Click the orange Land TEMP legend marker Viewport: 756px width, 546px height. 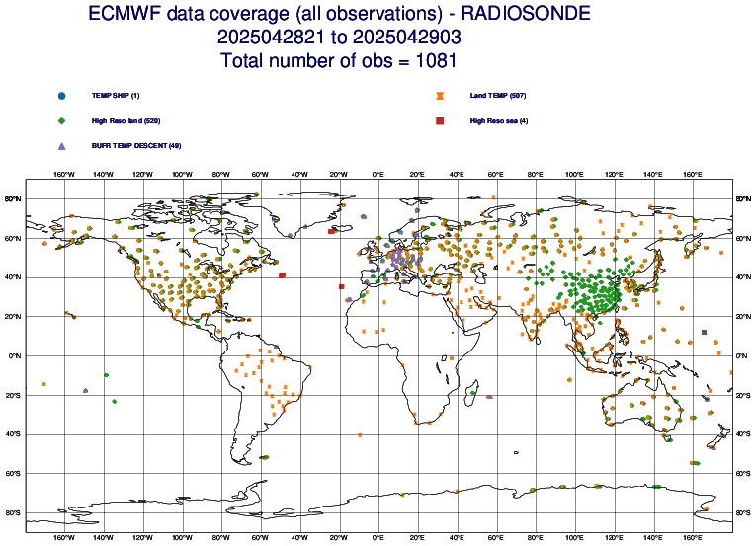coord(440,96)
